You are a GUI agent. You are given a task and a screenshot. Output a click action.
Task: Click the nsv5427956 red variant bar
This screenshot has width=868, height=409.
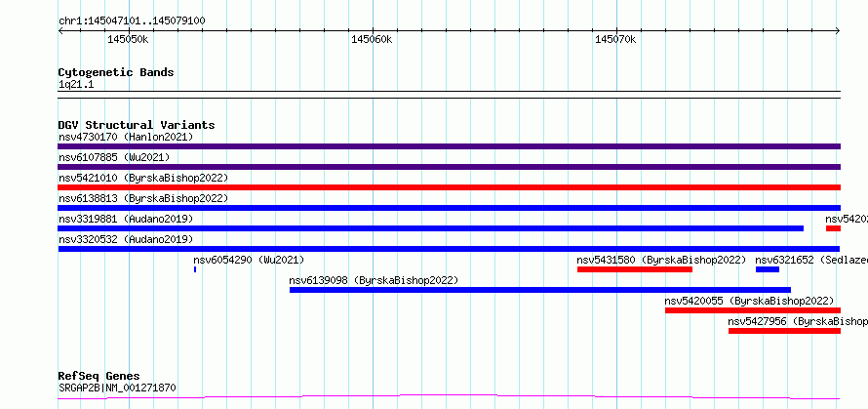[x=784, y=331]
